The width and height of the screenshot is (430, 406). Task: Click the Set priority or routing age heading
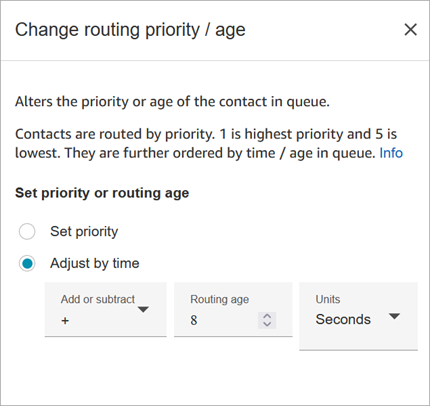(x=102, y=193)
